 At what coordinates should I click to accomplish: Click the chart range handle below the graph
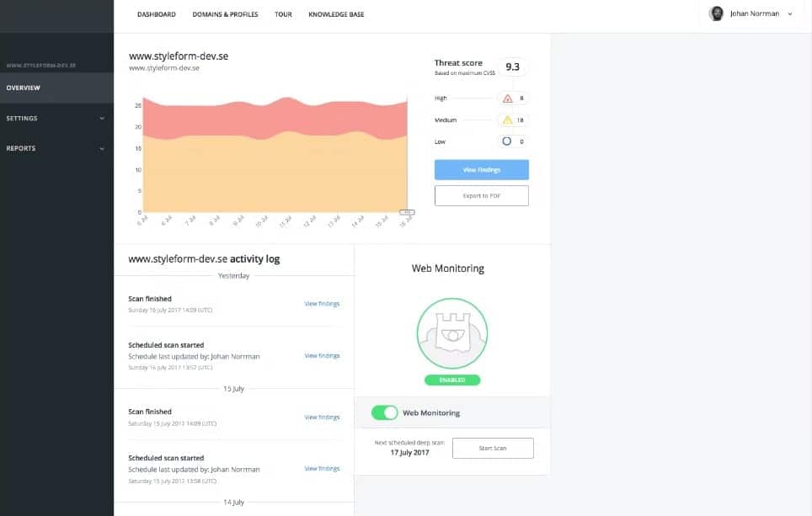point(407,212)
